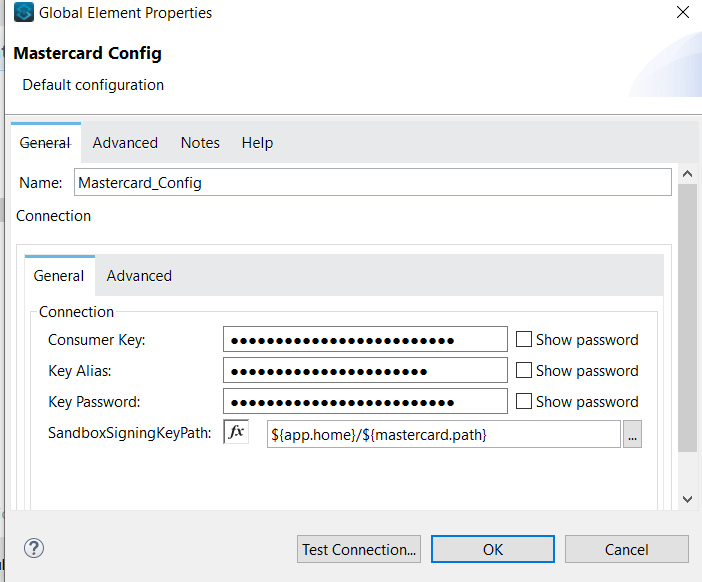Click the vertical scrollbar thumb
Screen dimensions: 702x582
coord(687,318)
